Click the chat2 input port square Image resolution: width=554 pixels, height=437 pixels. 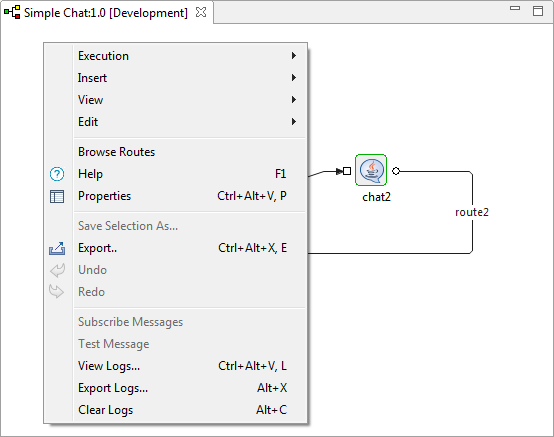pyautogui.click(x=347, y=171)
